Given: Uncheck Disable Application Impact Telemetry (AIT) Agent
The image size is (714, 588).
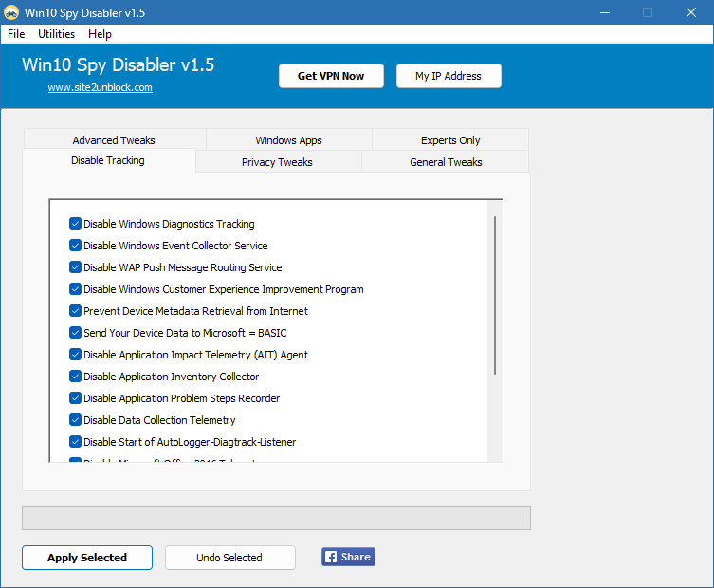Looking at the screenshot, I should (x=75, y=355).
